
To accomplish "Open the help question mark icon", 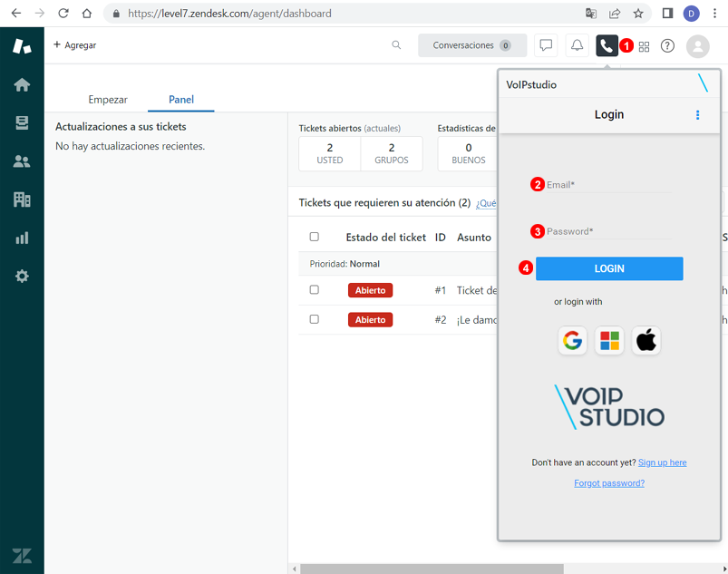I will pyautogui.click(x=667, y=46).
